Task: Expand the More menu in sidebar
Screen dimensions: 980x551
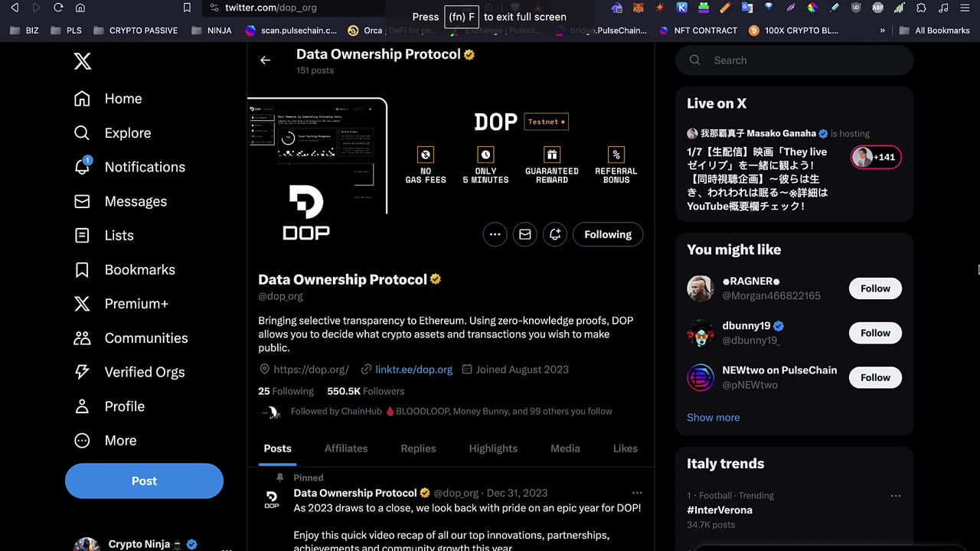Action: (x=105, y=441)
